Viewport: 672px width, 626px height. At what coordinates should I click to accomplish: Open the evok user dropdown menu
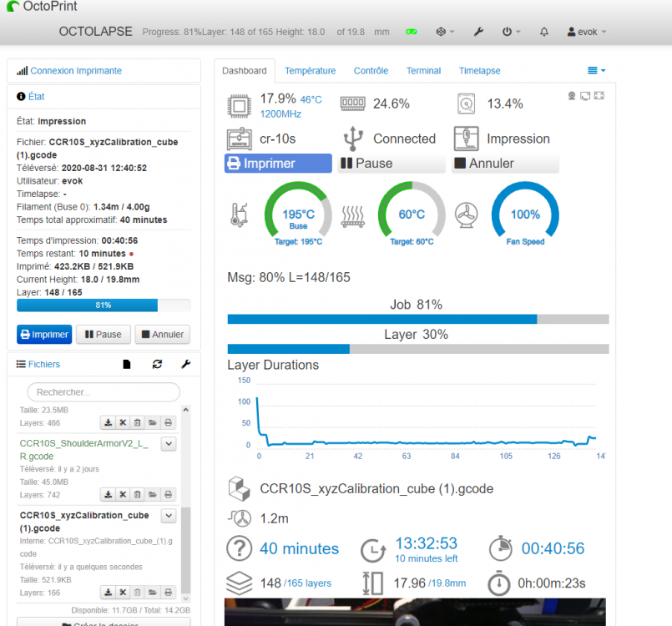586,32
